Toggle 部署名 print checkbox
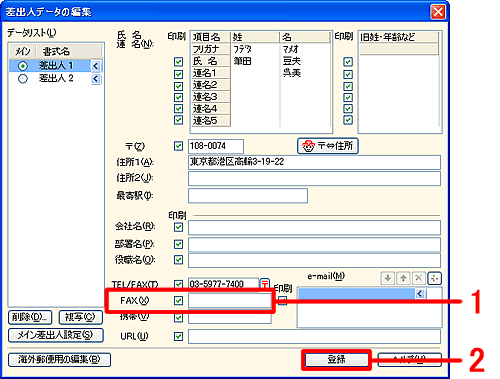500x379 pixels. 179,244
